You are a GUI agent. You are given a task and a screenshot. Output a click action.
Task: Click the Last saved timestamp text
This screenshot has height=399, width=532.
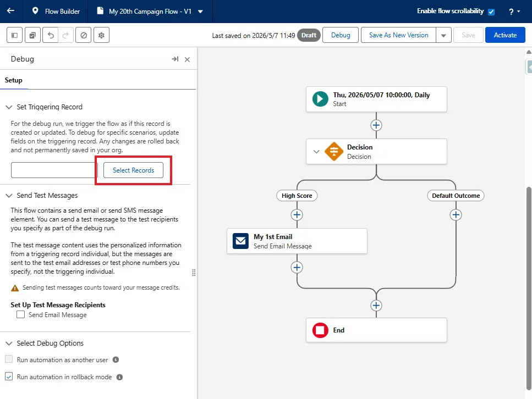(254, 36)
